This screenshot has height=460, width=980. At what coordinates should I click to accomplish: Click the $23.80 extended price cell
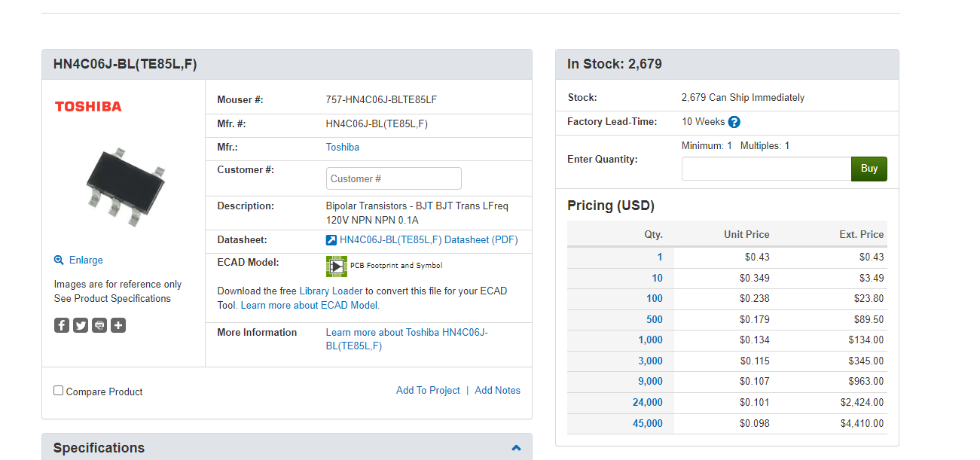click(x=869, y=299)
